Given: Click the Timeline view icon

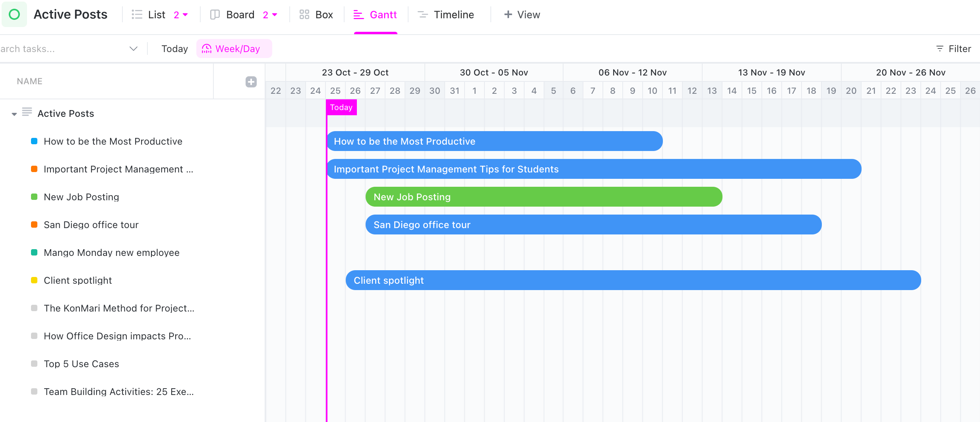Looking at the screenshot, I should (423, 15).
